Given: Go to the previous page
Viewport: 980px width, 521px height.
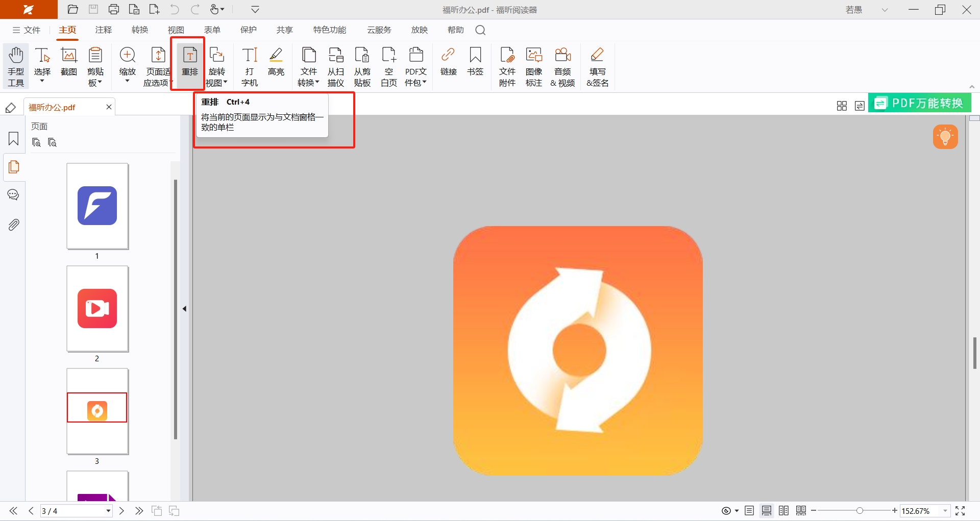Looking at the screenshot, I should click(x=31, y=511).
